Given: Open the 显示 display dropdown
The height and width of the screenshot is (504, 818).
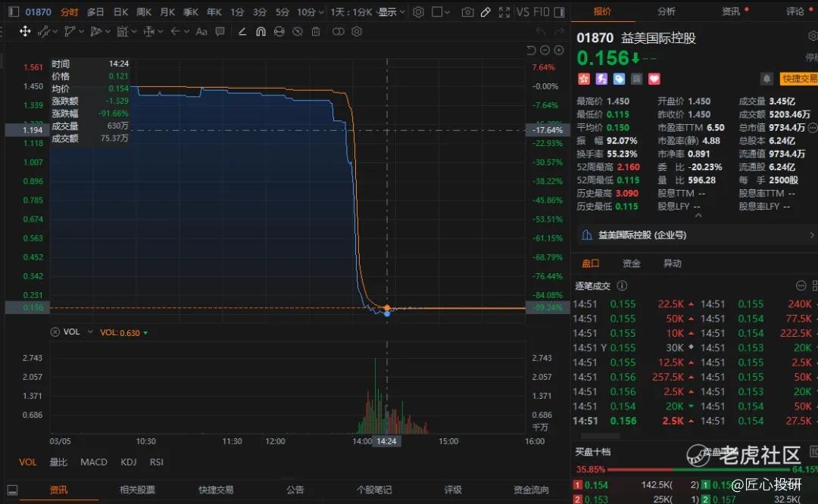Looking at the screenshot, I should 392,11.
